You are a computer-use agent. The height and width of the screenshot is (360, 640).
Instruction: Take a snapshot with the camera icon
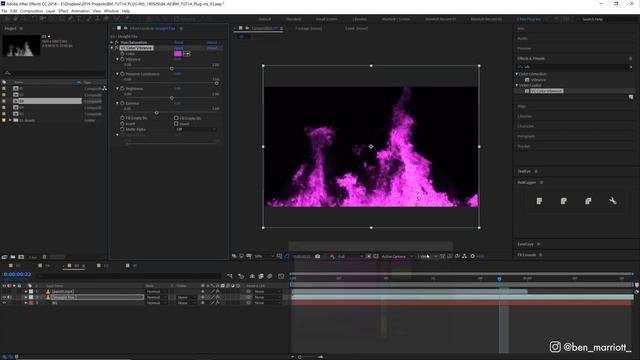click(318, 256)
